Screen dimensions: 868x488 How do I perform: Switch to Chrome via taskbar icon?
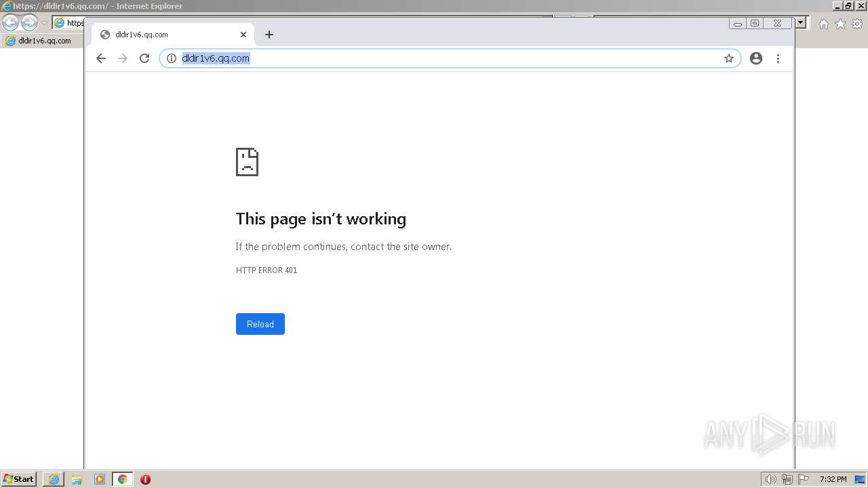coord(123,479)
